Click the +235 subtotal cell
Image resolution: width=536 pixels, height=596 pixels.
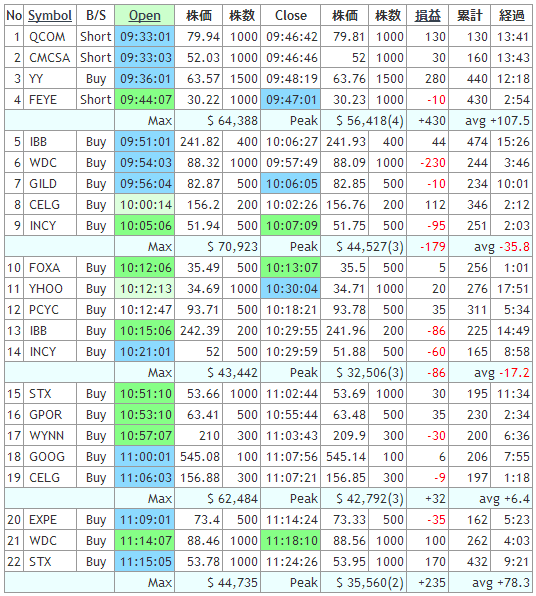coord(427,583)
